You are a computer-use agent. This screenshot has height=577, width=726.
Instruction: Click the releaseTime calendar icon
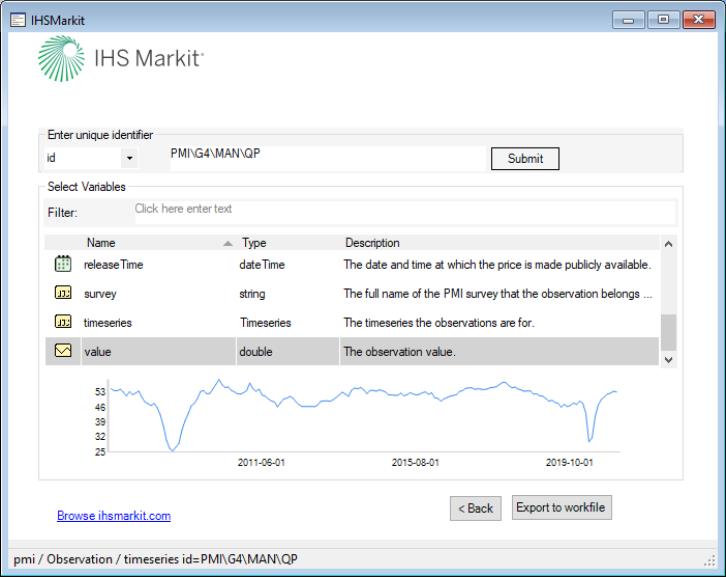pyautogui.click(x=62, y=265)
